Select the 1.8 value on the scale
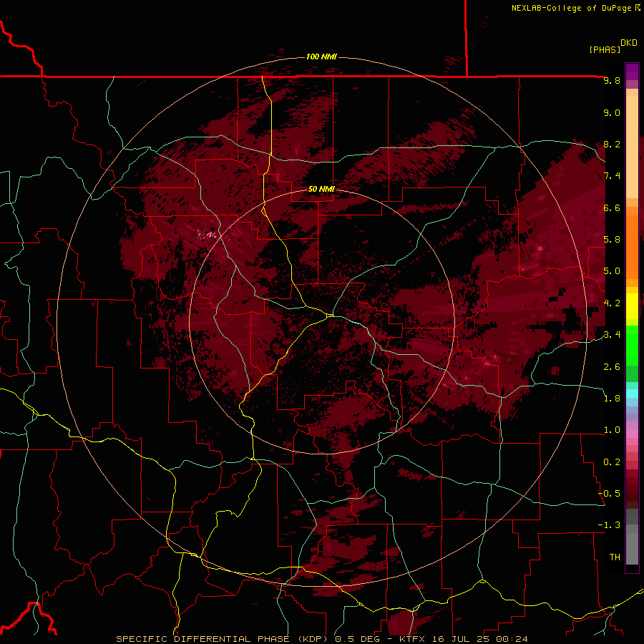 pyautogui.click(x=612, y=399)
